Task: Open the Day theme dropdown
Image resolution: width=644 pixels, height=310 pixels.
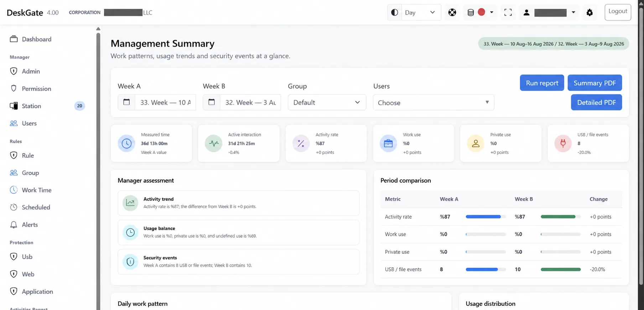Action: 421,12
